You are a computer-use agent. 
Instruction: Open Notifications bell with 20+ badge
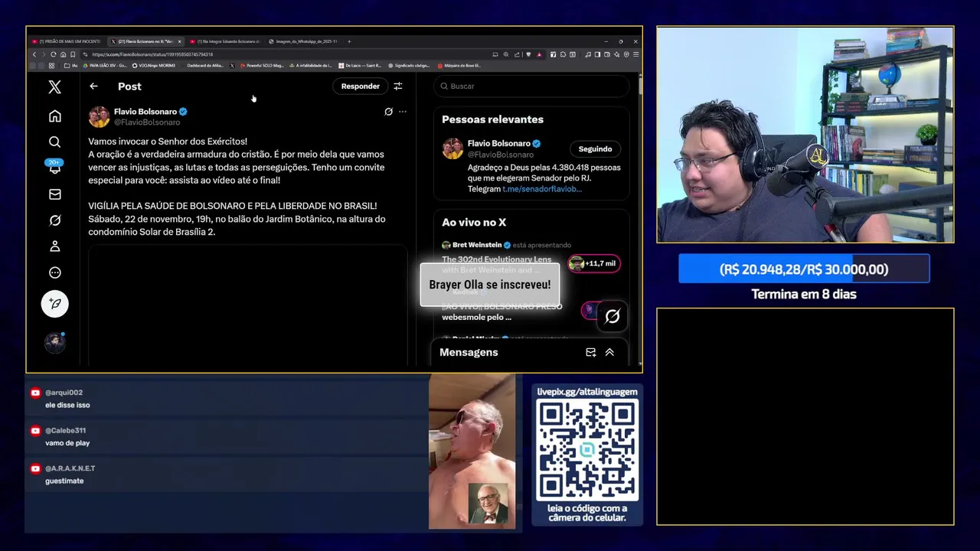coord(54,167)
